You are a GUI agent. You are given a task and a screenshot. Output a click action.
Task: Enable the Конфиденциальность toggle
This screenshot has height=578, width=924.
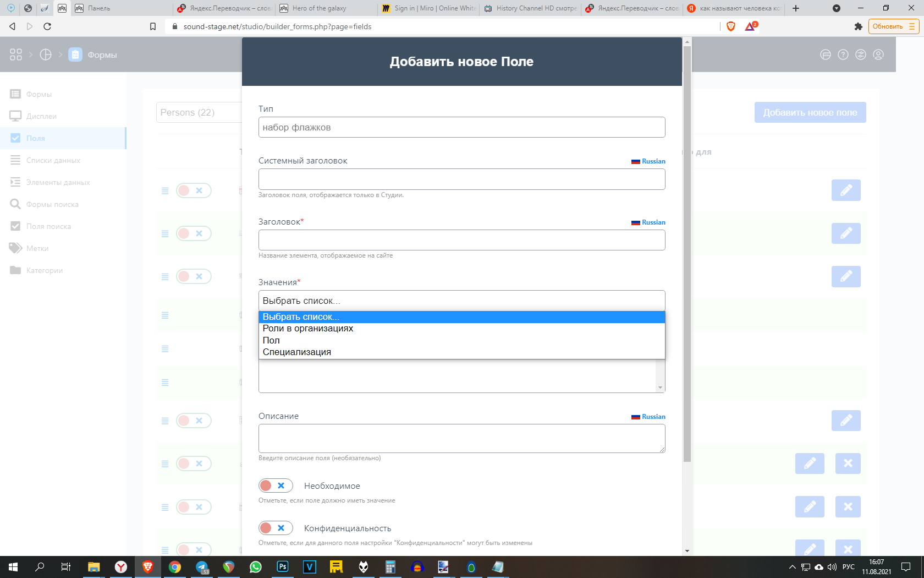[276, 528]
